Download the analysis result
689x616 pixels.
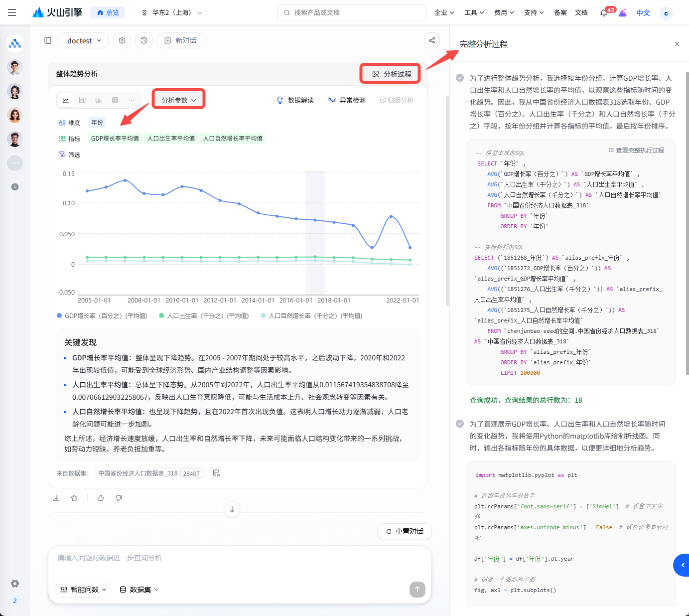coord(56,498)
